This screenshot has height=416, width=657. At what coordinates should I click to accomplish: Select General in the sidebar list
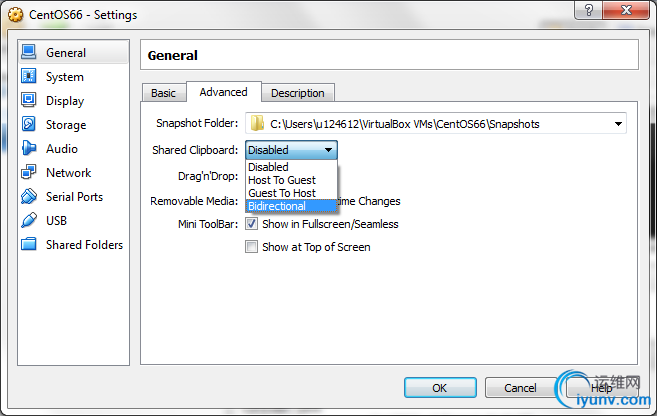[x=73, y=52]
